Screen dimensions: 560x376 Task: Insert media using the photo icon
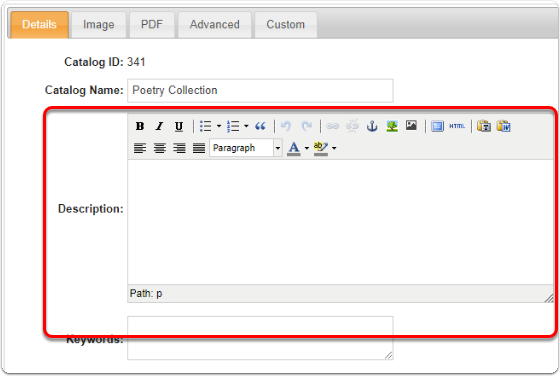click(x=411, y=125)
